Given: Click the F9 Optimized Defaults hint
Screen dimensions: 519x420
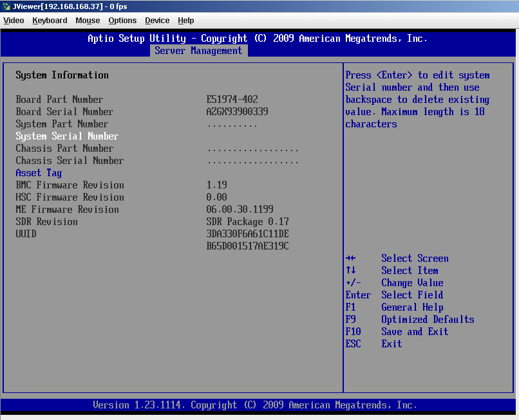Looking at the screenshot, I should pyautogui.click(x=410, y=320).
